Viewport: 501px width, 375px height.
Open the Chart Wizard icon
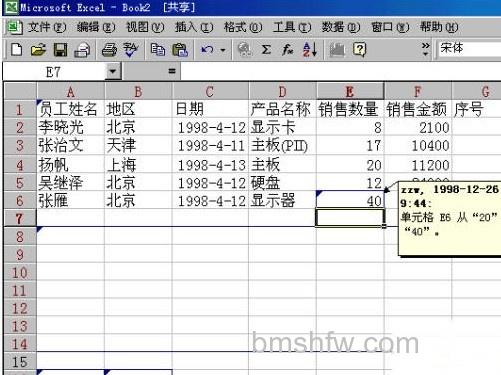click(337, 50)
